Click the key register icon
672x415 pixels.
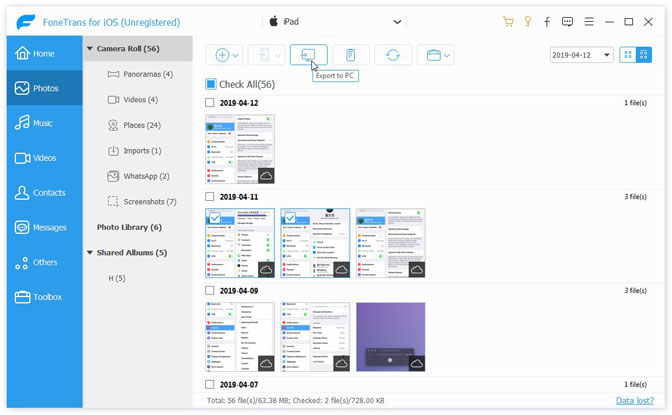pyautogui.click(x=528, y=21)
